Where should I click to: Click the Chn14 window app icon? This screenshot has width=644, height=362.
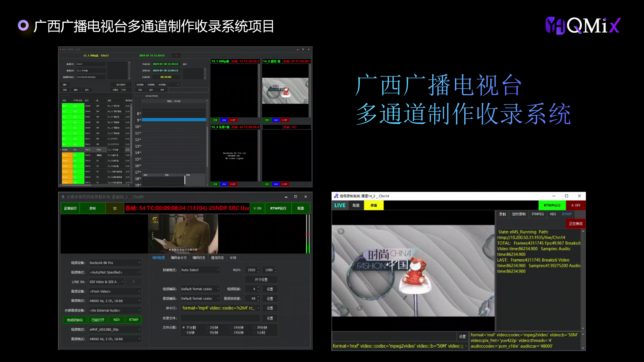pyautogui.click(x=336, y=196)
